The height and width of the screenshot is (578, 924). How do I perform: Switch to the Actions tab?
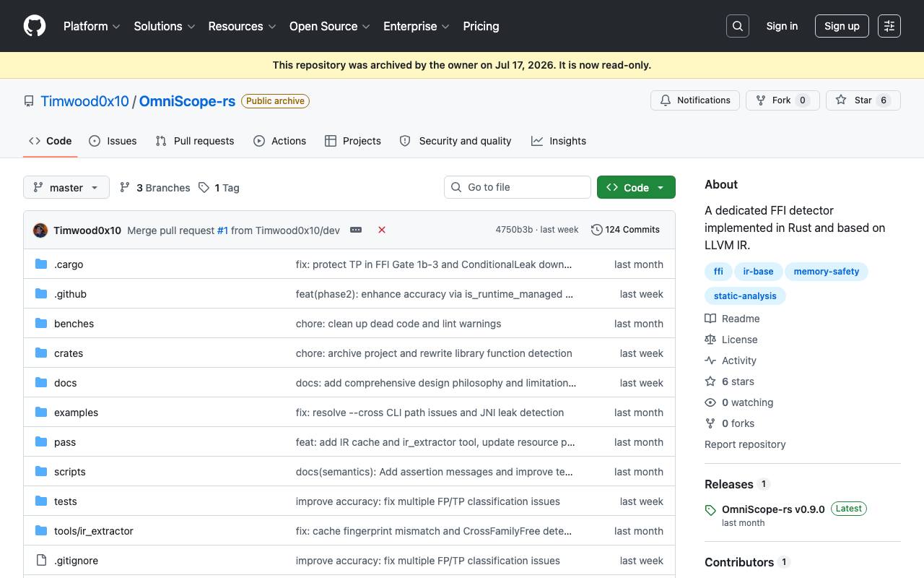click(x=280, y=141)
